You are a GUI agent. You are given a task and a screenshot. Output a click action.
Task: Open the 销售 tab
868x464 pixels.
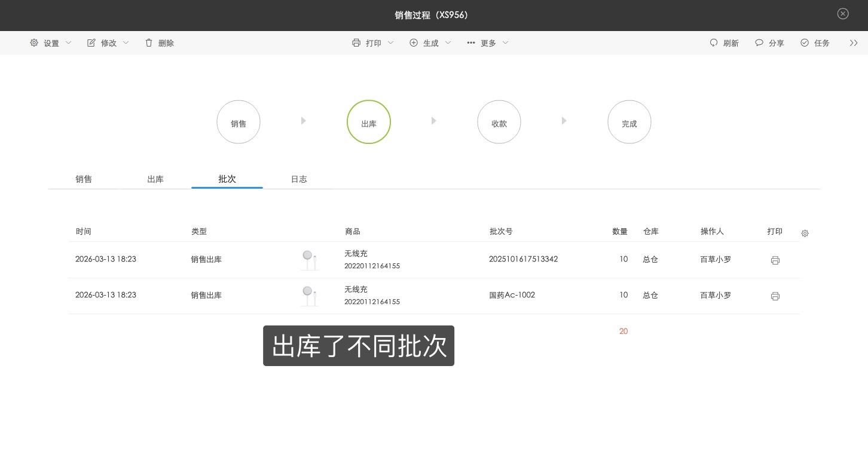point(84,179)
